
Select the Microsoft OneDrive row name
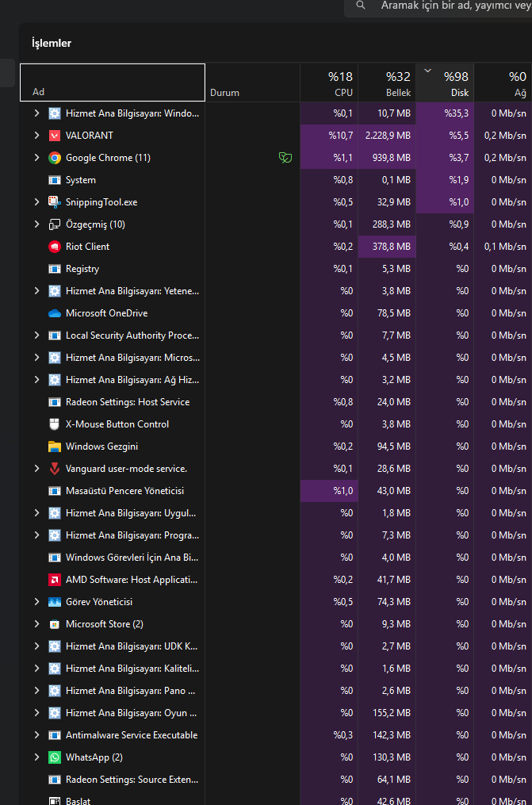107,313
